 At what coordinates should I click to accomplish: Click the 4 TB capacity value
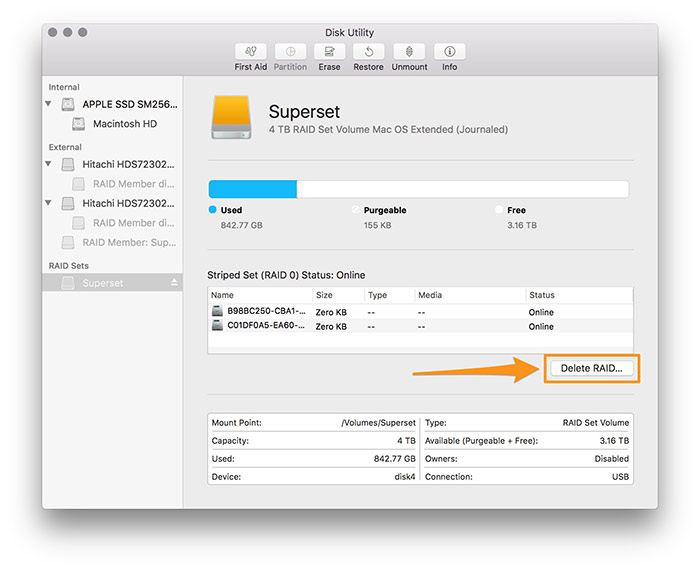click(406, 440)
